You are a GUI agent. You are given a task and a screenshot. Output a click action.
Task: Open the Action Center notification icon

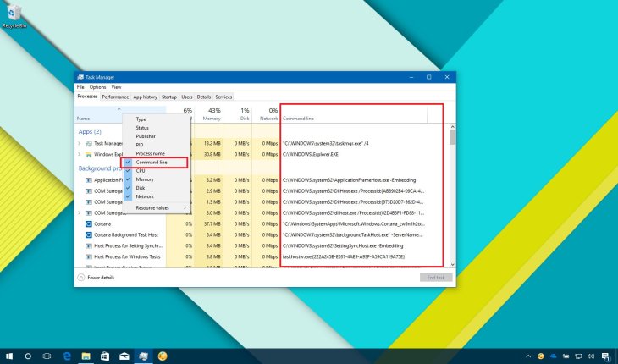point(606,356)
